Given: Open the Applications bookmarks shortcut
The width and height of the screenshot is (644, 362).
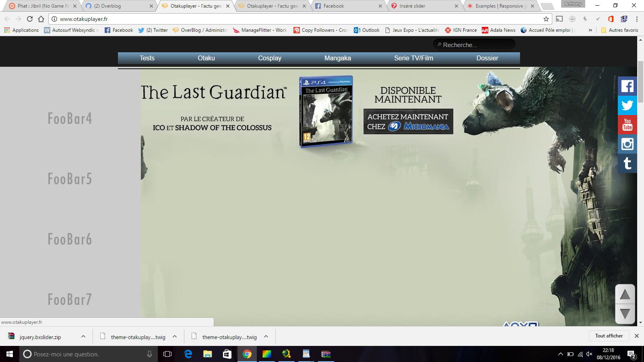Looking at the screenshot, I should (x=21, y=30).
